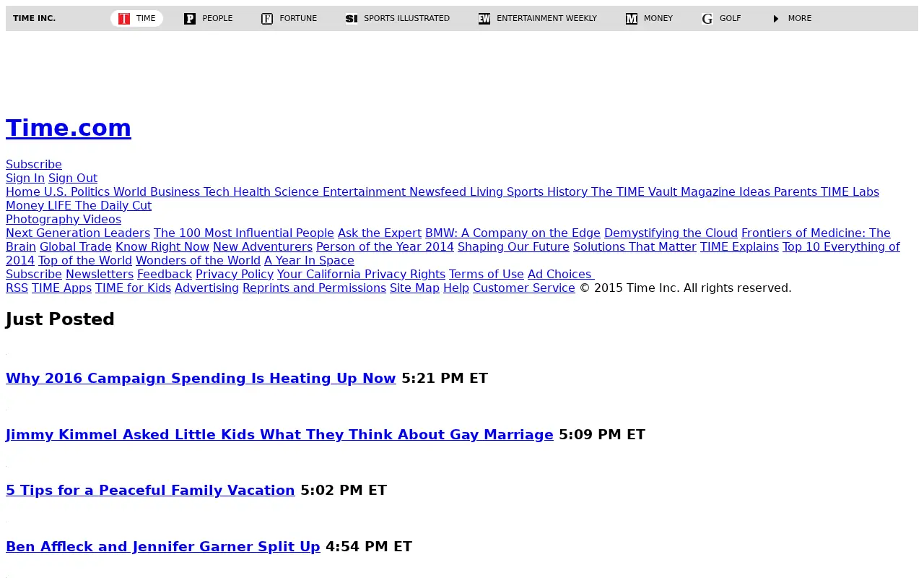The height and width of the screenshot is (578, 924).
Task: Open the Videos link
Action: pos(102,220)
